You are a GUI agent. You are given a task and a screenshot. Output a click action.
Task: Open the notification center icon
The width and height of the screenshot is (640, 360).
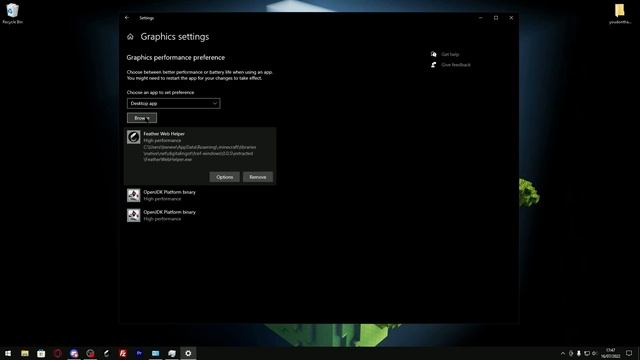[x=629, y=353]
